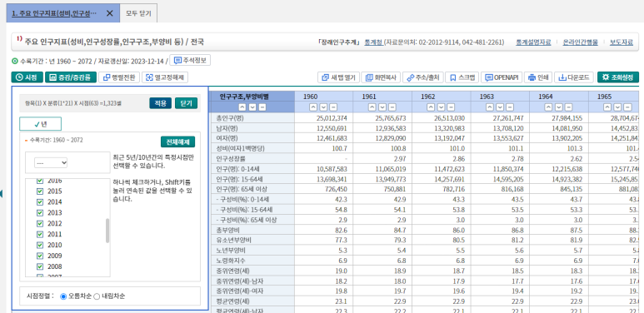The width and height of the screenshot is (644, 313).
Task: Open 조회설정 query settings
Action: 617,77
